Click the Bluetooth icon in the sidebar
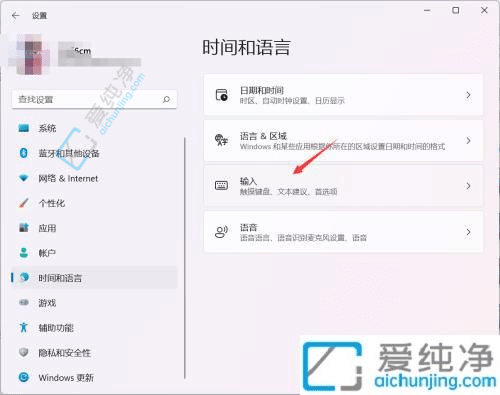This screenshot has width=500, height=395. [x=23, y=153]
